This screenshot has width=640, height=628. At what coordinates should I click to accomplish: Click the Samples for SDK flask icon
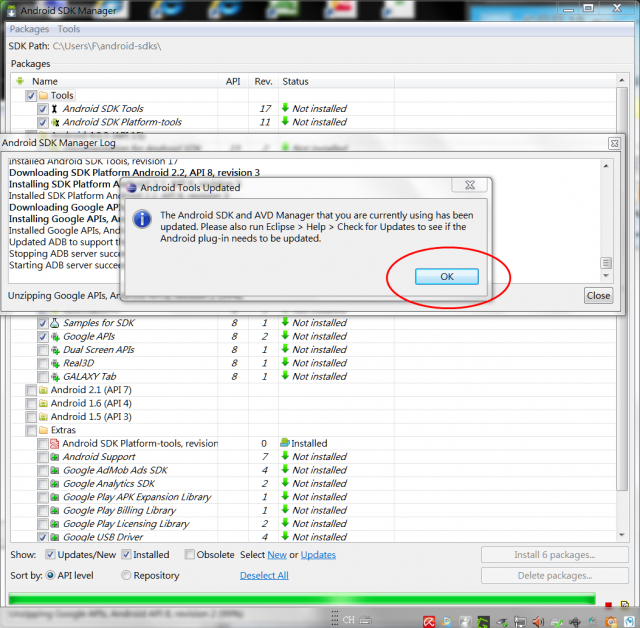pyautogui.click(x=54, y=323)
